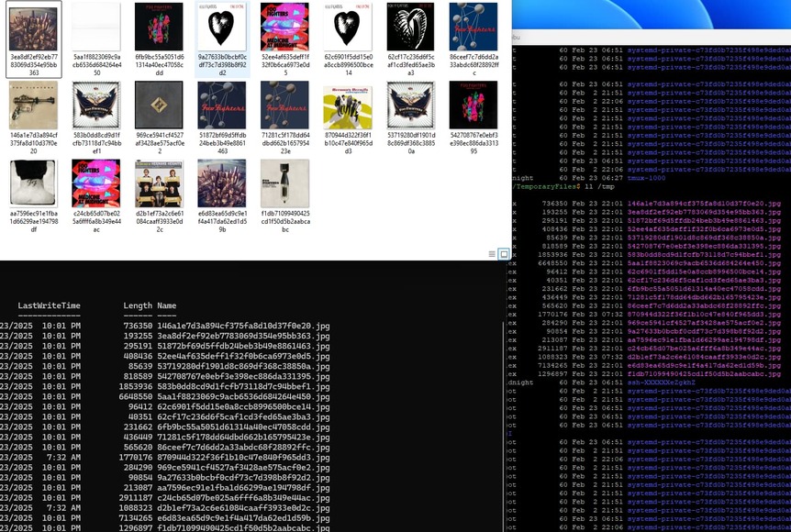The image size is (791, 532).
Task: Click size 1088323 in Linux terminal listing
Action: [x=552, y=357]
